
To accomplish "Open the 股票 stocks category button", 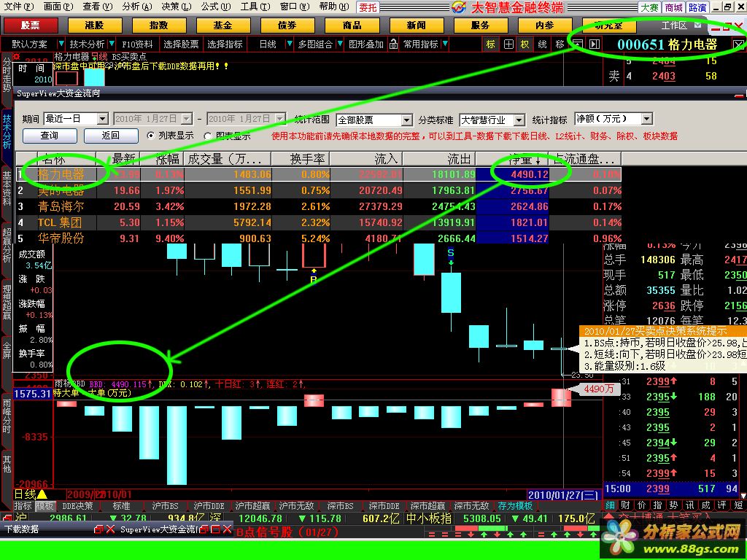I will pyautogui.click(x=30, y=26).
